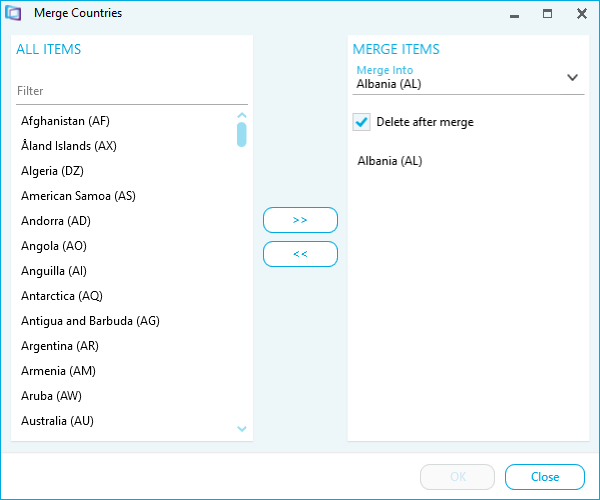Close the window using X icon

[x=581, y=15]
